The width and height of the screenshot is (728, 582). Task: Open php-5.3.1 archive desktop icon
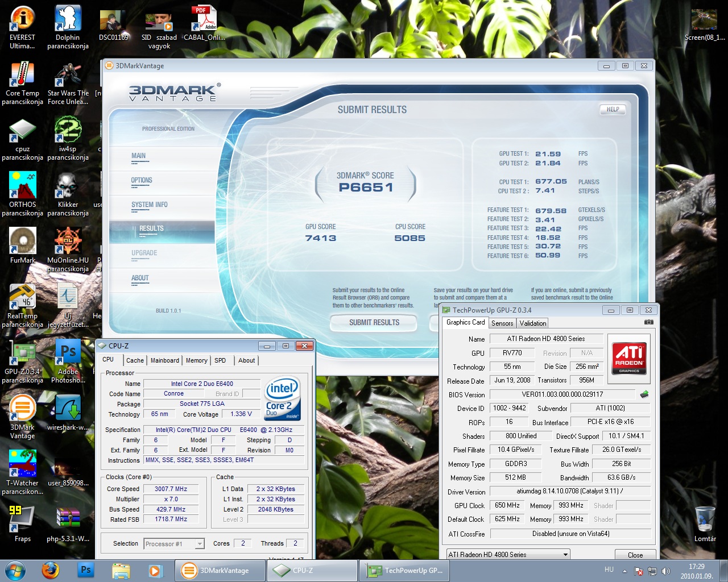click(x=68, y=524)
